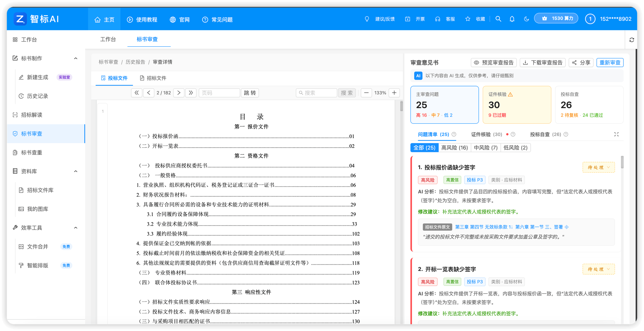Viewport: 644px width, 331px height.
Task: Open 待处理 status dropdown for issue 1
Action: coord(599,167)
